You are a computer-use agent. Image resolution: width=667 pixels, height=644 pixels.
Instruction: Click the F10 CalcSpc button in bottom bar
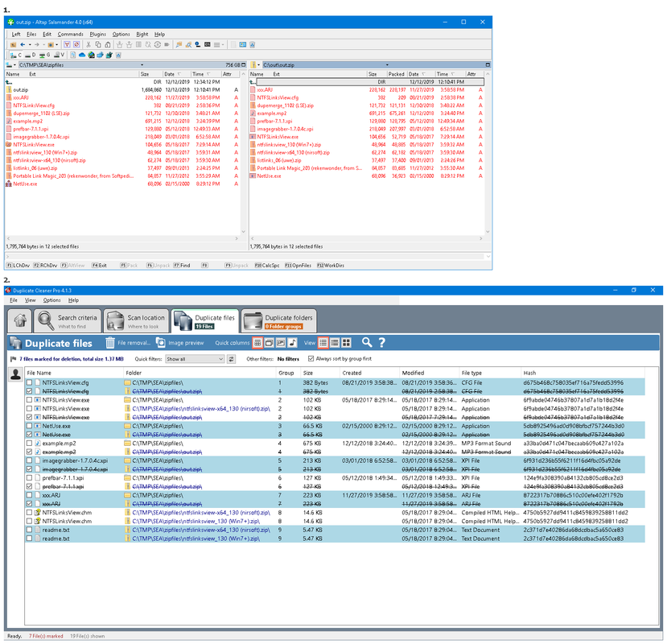tap(267, 265)
